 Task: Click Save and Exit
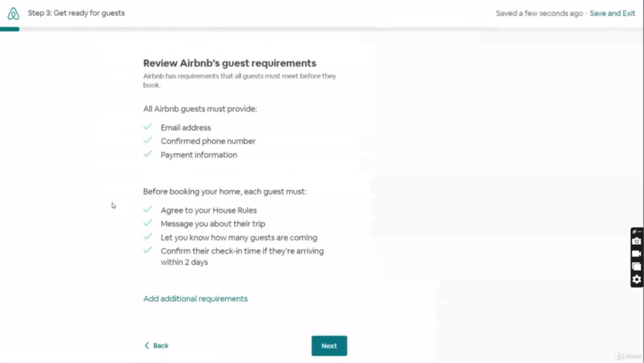(612, 13)
